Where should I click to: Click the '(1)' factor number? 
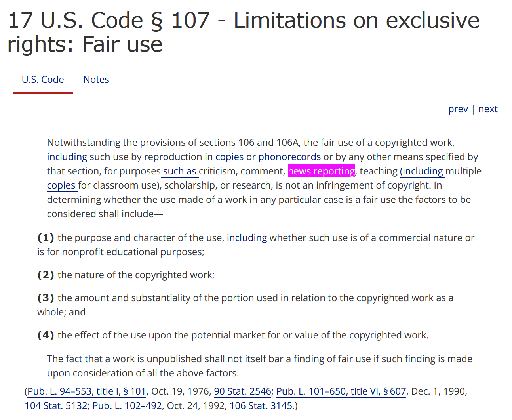click(46, 238)
